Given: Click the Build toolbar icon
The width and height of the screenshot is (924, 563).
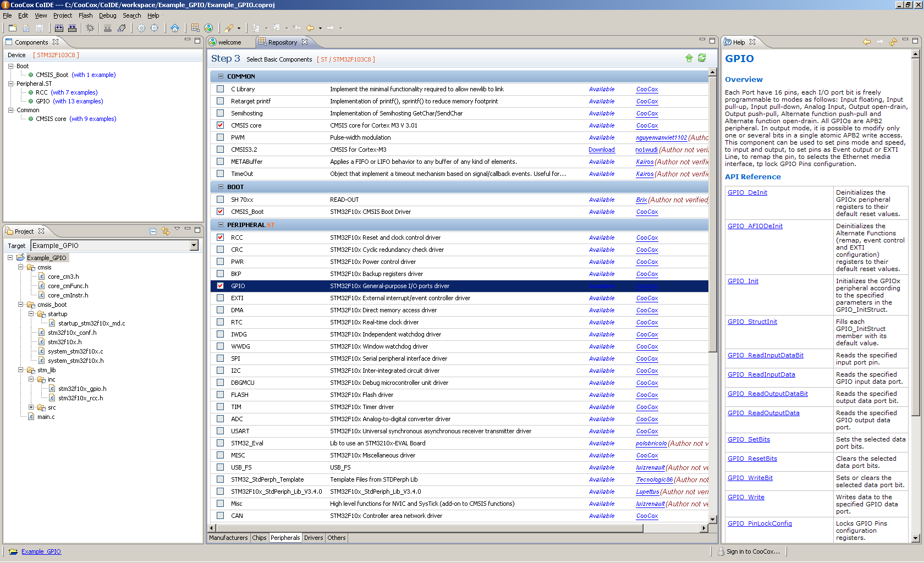Looking at the screenshot, I should pyautogui.click(x=59, y=28).
